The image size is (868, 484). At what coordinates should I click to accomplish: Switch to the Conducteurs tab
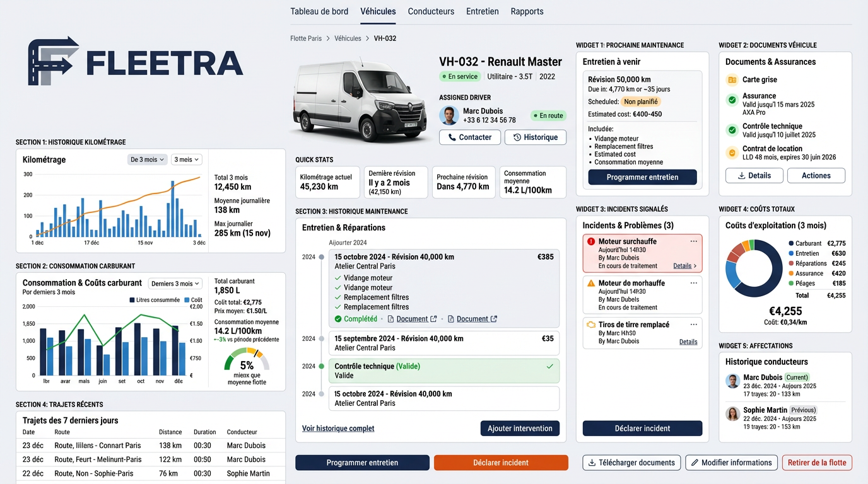pyautogui.click(x=431, y=11)
